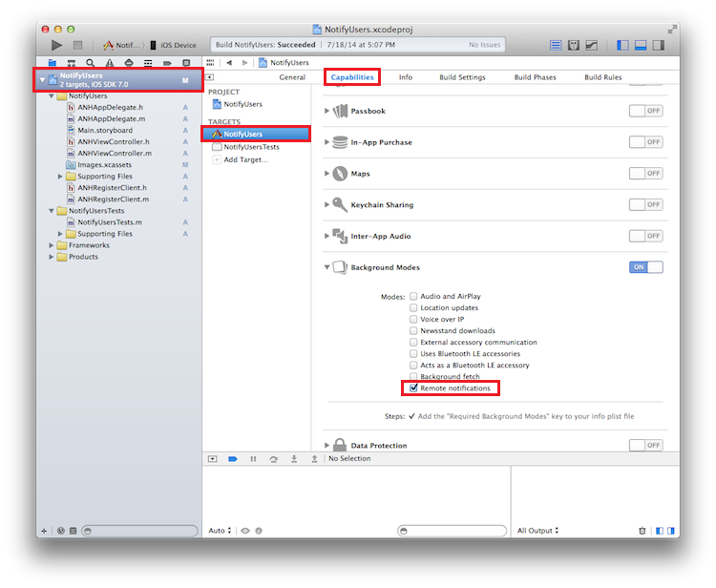This screenshot has width=716, height=588.
Task: Open the All Output console dropdown
Action: (537, 531)
